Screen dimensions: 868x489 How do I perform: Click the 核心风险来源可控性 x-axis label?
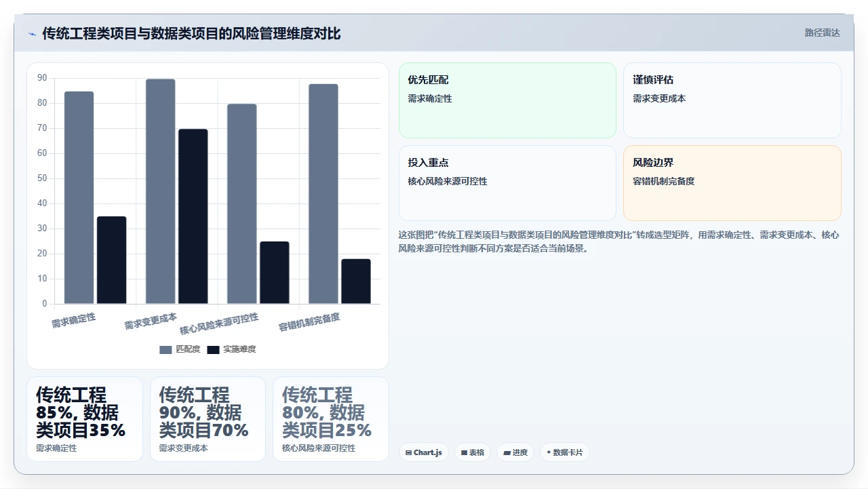pos(219,324)
